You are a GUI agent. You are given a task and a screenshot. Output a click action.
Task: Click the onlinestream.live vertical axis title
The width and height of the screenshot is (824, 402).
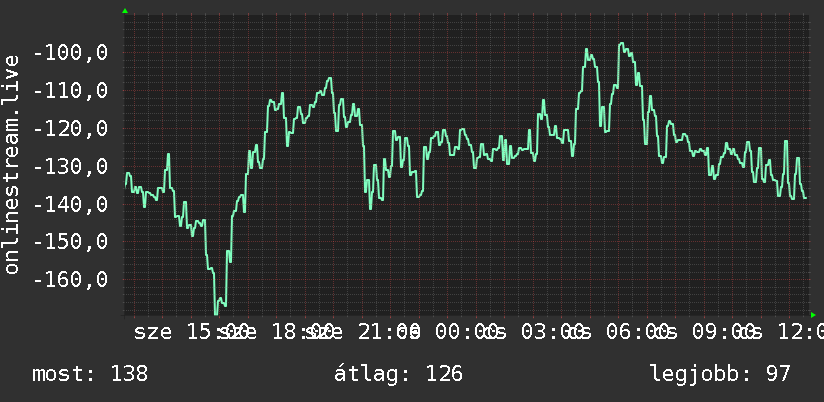[11, 164]
